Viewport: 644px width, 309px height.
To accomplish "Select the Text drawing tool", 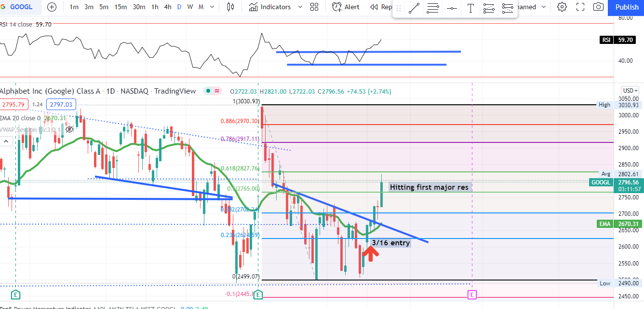I will tap(470, 8).
